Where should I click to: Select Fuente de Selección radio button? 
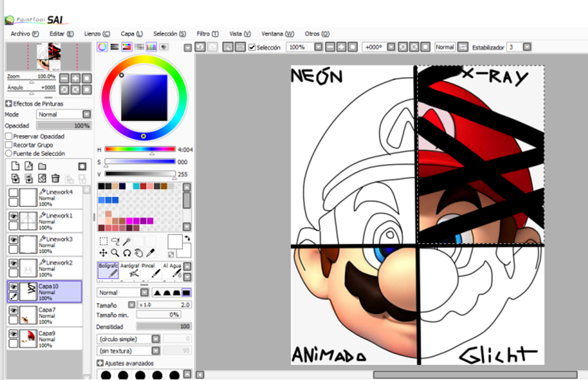click(9, 153)
